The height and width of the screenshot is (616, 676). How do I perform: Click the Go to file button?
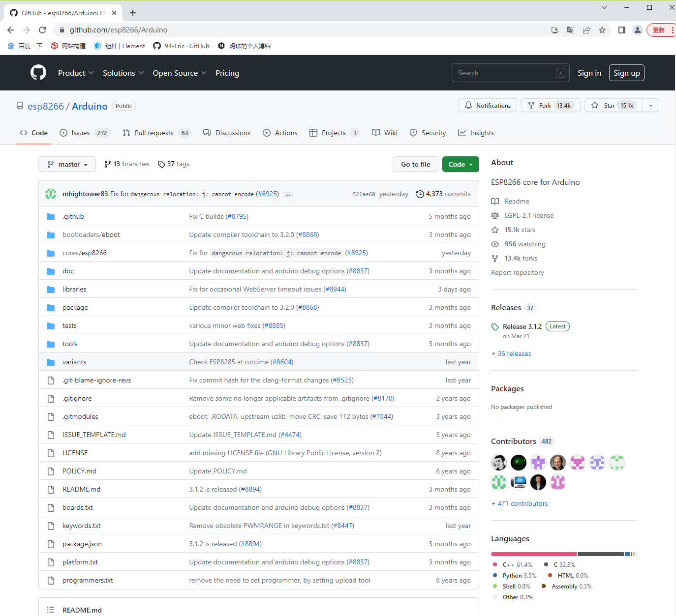[x=415, y=164]
